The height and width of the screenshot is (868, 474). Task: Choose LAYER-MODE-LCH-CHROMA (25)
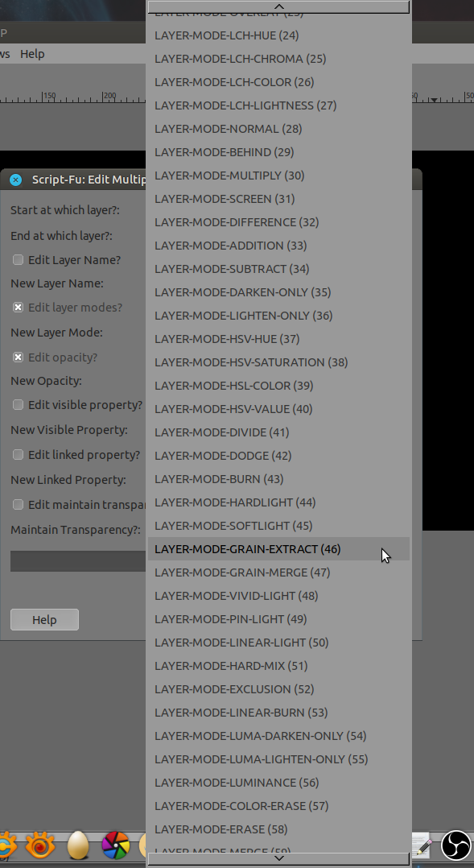pos(278,59)
